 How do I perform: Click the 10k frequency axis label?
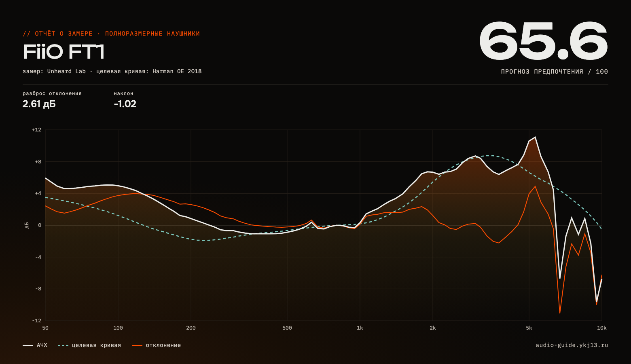pos(602,328)
